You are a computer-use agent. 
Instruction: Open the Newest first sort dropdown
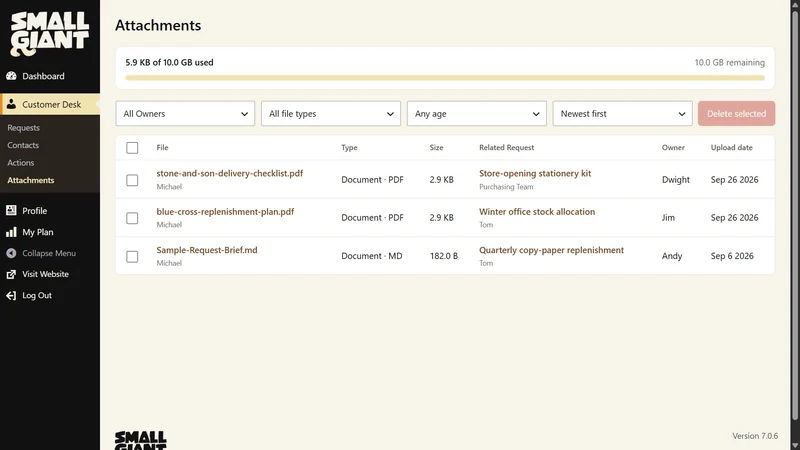click(x=622, y=113)
